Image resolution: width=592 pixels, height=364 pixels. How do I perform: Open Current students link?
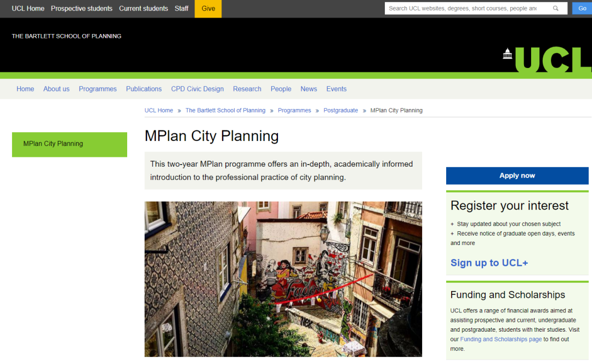tap(144, 8)
